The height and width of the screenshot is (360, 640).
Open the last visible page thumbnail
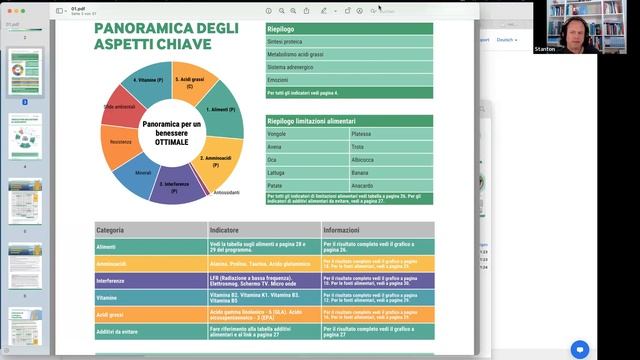pyautogui.click(x=25, y=327)
